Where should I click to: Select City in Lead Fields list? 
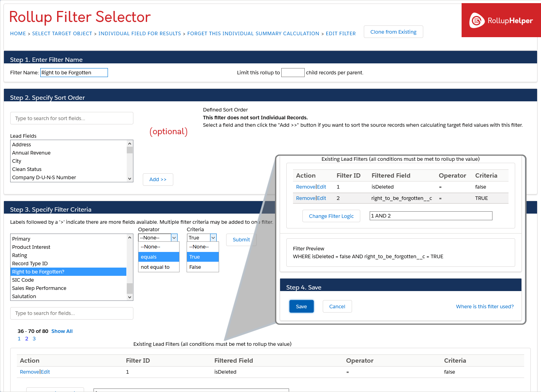(69, 161)
